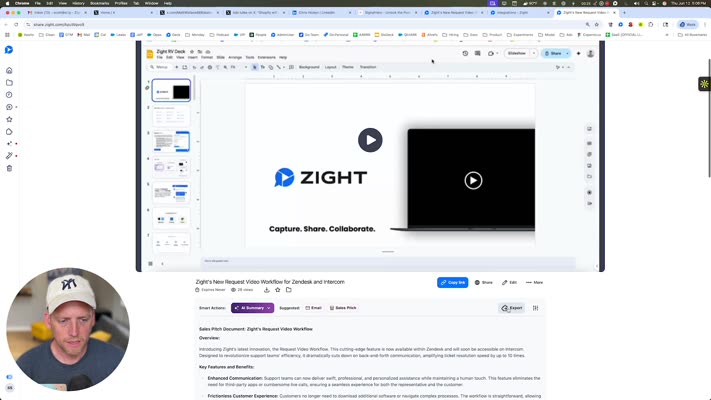
Task: Open the folder icon in Zight sidebar
Action: coord(9,83)
